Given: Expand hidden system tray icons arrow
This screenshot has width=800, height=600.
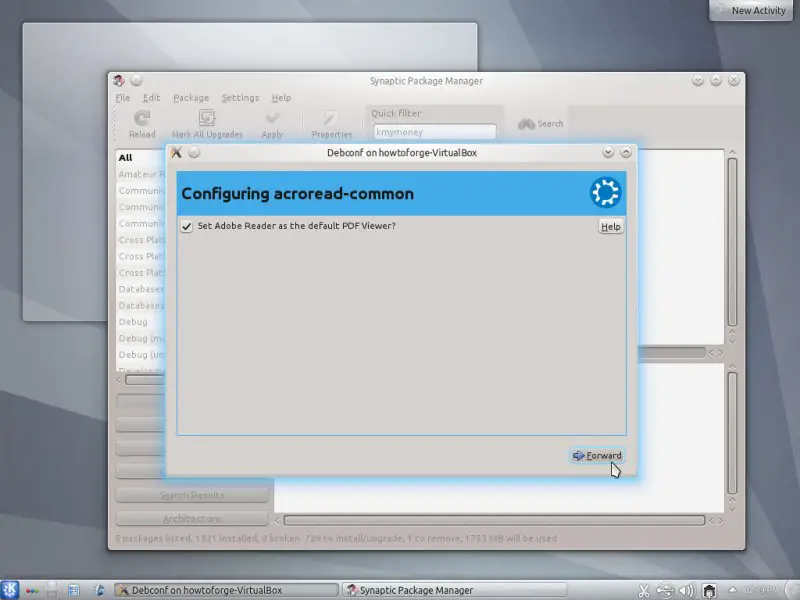Looking at the screenshot, I should click(732, 590).
